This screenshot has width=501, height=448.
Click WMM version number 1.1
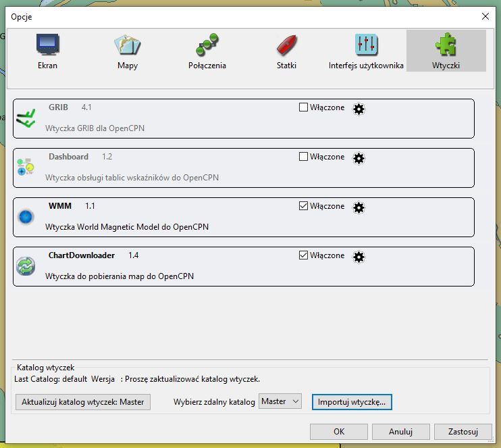90,206
